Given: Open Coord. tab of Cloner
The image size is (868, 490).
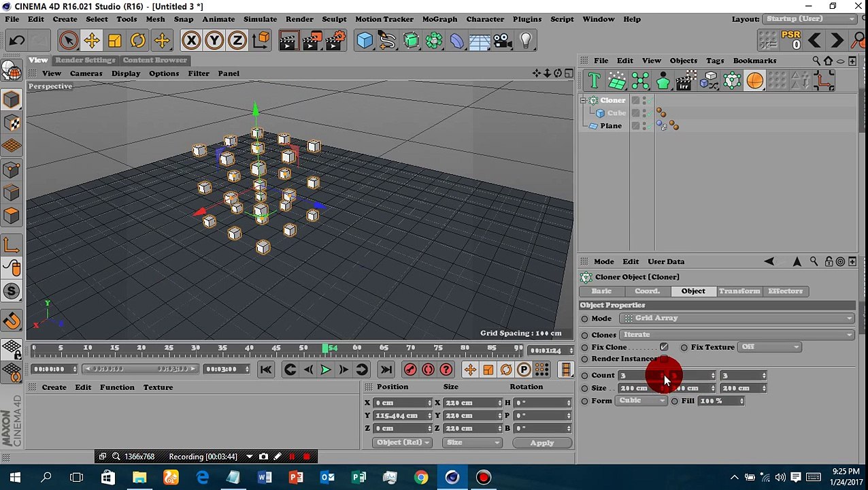Looking at the screenshot, I should point(647,291).
